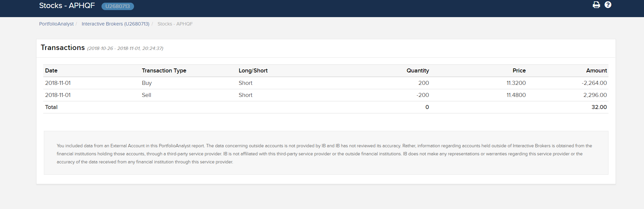Screen dimensions: 644x209
Task: Click Stocks - APHQF breadcrumb text
Action: 175,24
